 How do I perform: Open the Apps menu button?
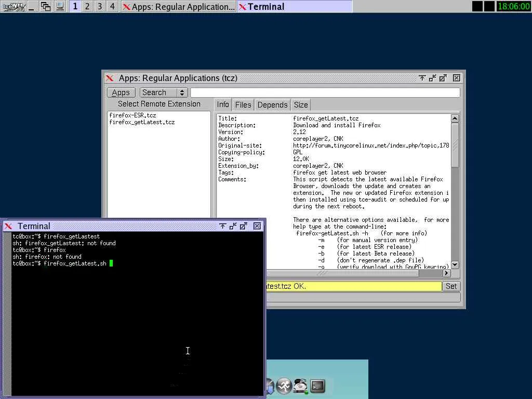[121, 92]
